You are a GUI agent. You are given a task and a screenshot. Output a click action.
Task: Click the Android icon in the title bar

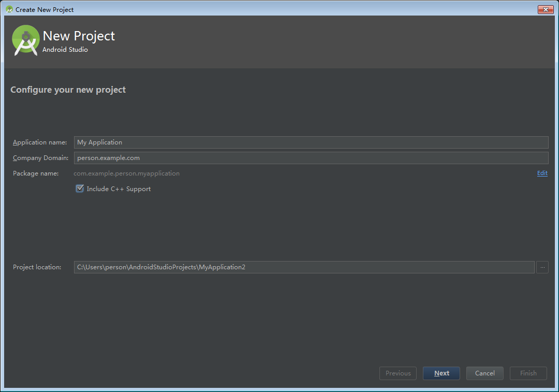pos(8,9)
